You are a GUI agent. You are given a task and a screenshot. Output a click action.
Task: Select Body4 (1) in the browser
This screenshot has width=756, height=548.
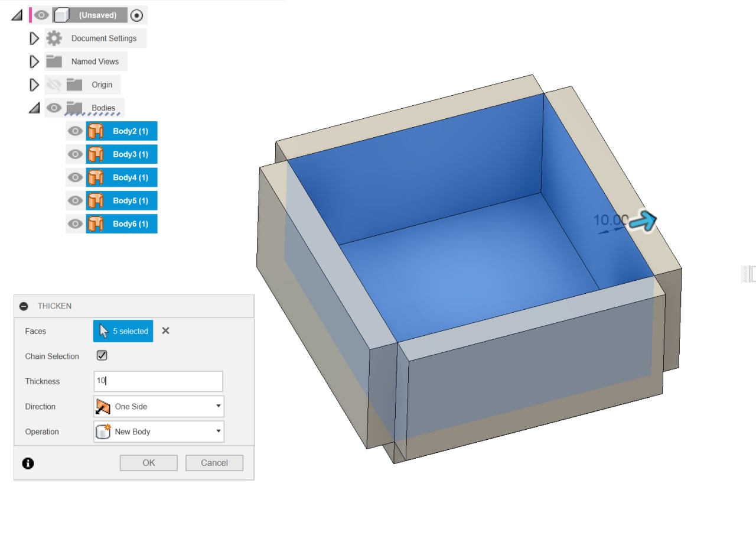(131, 177)
